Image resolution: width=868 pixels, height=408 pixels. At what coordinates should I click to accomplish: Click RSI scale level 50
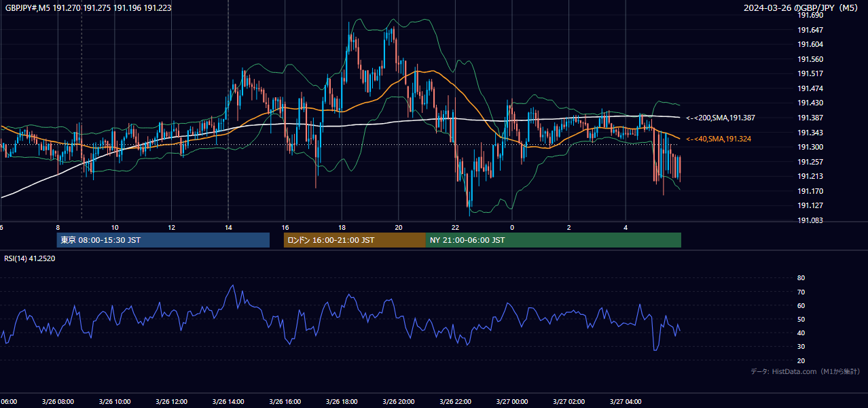pos(801,319)
